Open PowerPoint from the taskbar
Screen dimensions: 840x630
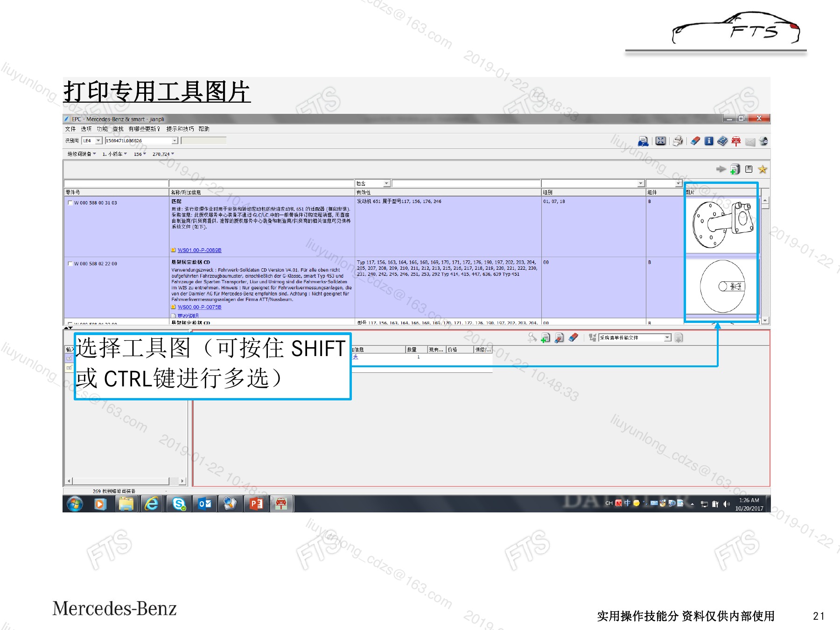(x=256, y=504)
